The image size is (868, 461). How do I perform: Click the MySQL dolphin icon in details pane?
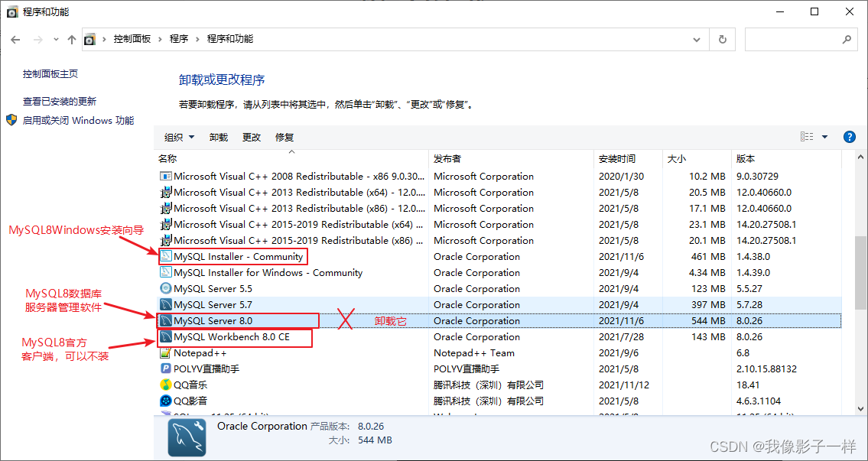click(x=187, y=437)
